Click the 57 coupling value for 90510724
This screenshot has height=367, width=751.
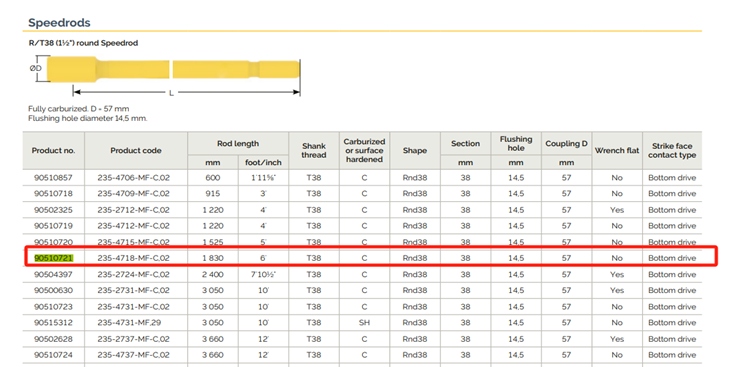coord(567,355)
